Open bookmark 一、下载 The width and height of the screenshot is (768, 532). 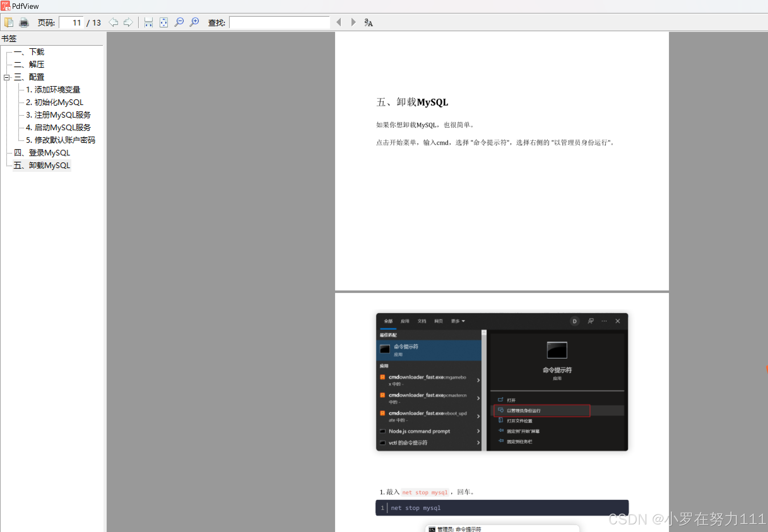pyautogui.click(x=29, y=52)
